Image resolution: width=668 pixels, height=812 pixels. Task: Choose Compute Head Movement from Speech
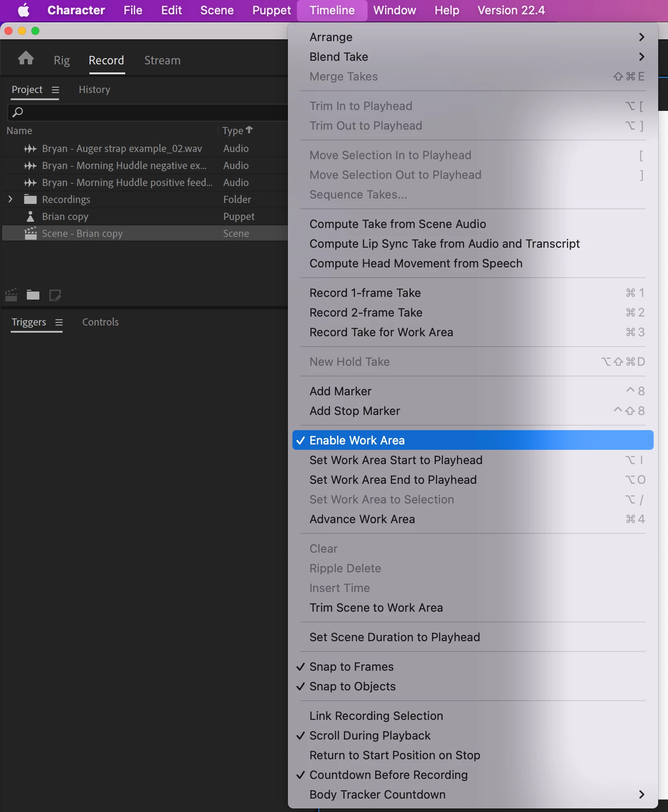pyautogui.click(x=473, y=263)
